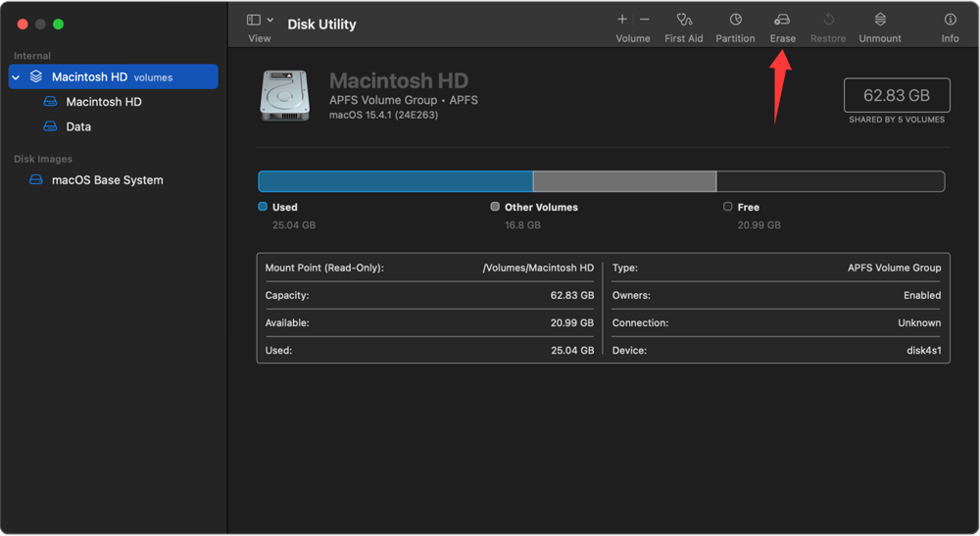Click the macOS 15.4.1 (24E263) version text

[384, 115]
